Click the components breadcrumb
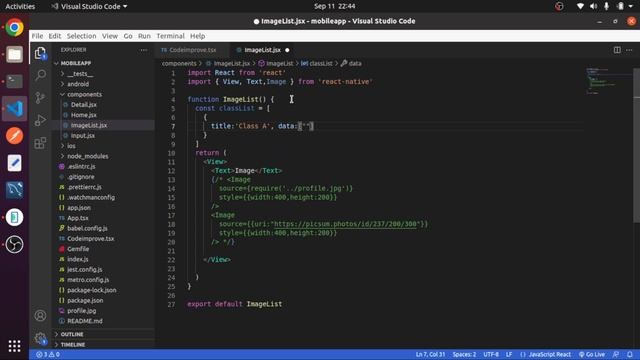640x360 pixels. 179,63
